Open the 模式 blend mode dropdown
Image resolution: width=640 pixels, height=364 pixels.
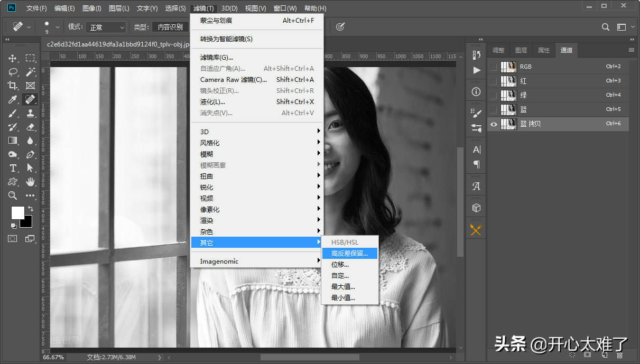click(105, 27)
